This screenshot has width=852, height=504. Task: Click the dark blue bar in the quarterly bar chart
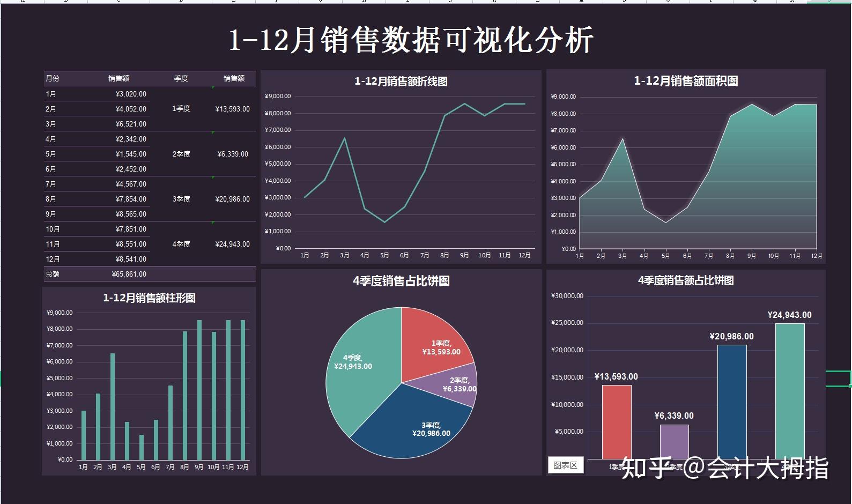click(732, 402)
